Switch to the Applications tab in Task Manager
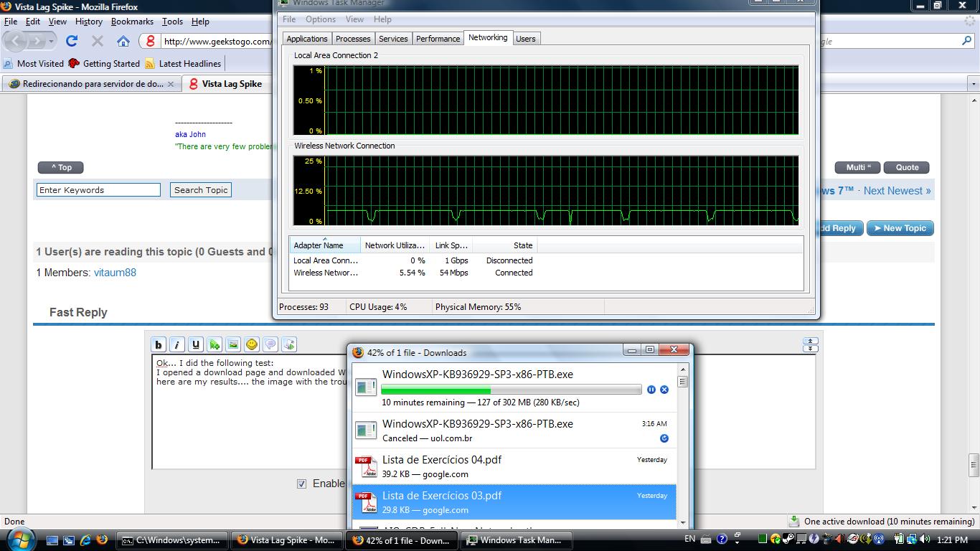Screen dimensions: 980x551 pos(307,39)
